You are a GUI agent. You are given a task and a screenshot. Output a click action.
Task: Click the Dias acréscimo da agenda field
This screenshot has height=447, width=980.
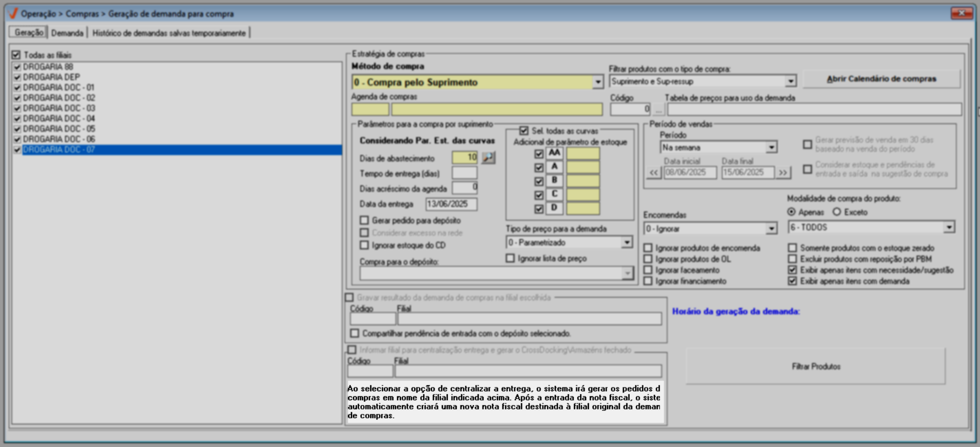pos(464,188)
